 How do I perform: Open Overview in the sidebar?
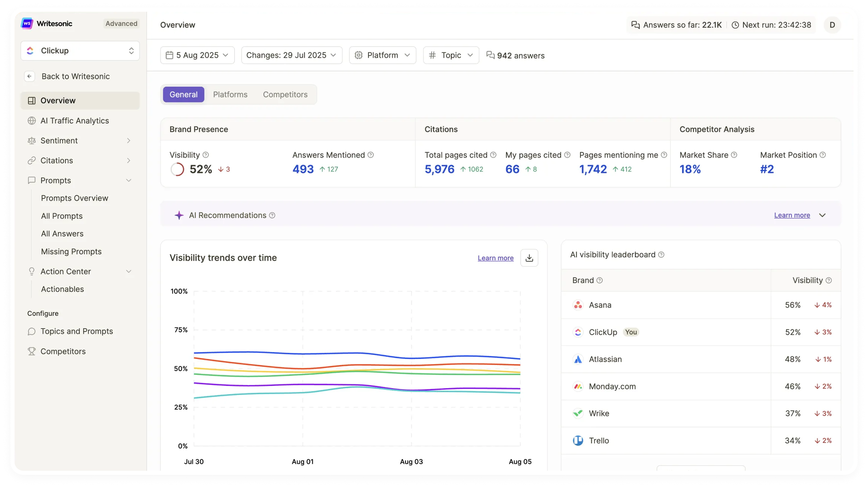[x=80, y=101]
